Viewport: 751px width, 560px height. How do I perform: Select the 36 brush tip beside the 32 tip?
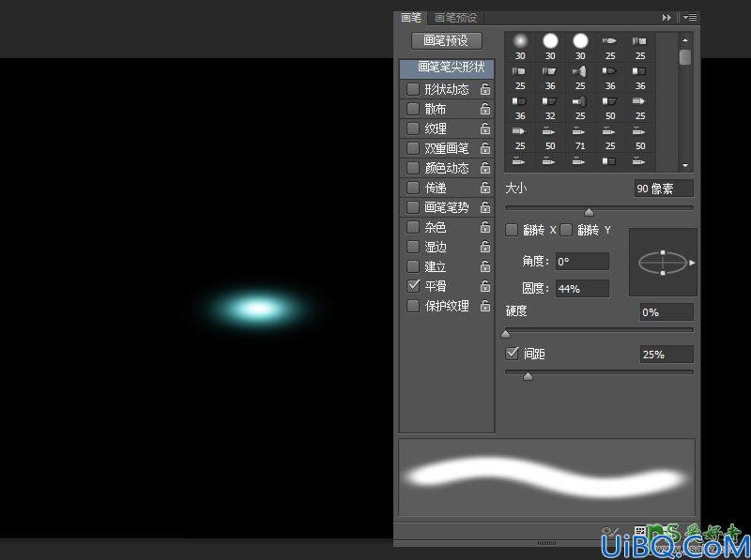[x=520, y=107]
